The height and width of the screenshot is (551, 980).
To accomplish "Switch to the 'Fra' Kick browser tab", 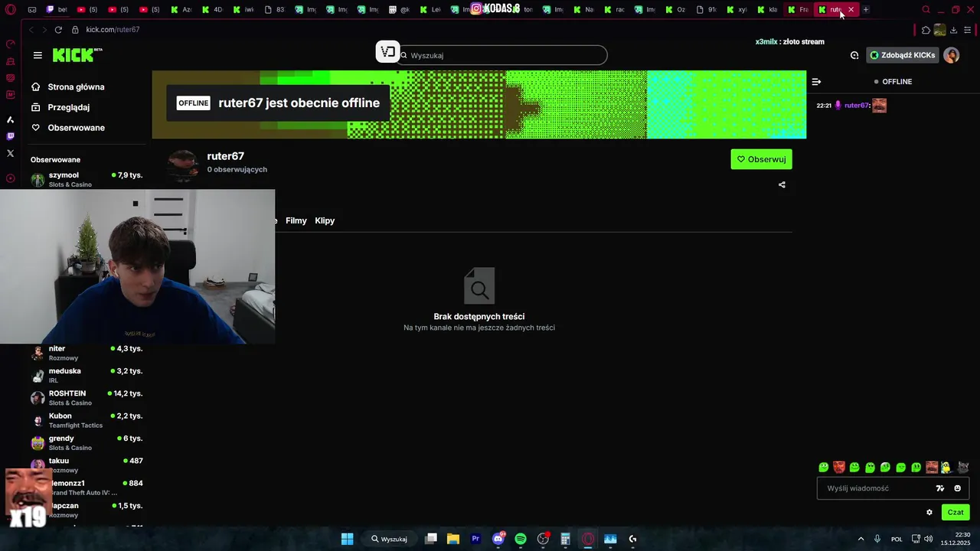I will 798,9.
